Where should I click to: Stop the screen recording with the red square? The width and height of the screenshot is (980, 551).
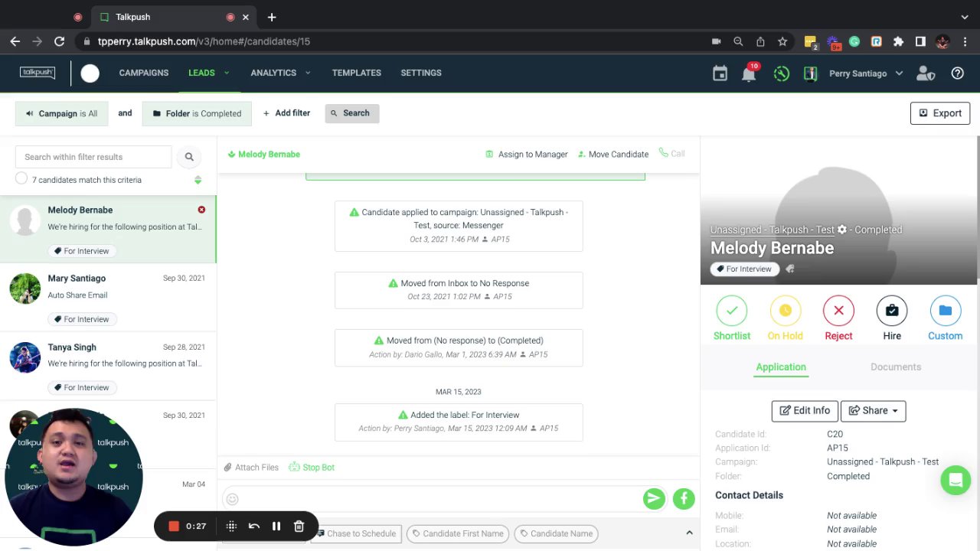[x=174, y=526]
